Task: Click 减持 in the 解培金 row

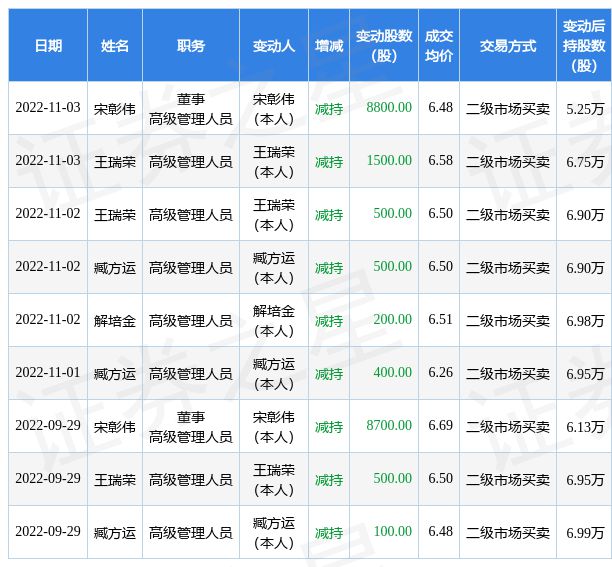Action: pos(329,321)
